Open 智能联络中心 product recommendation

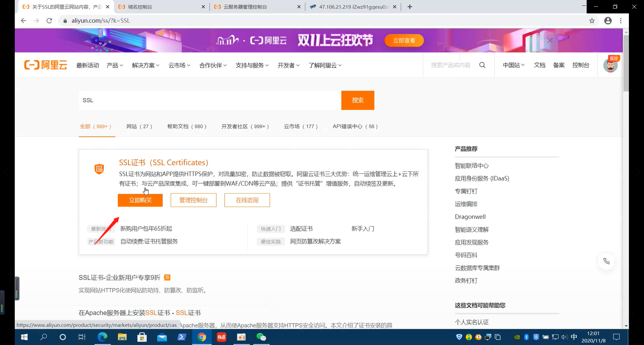click(472, 165)
